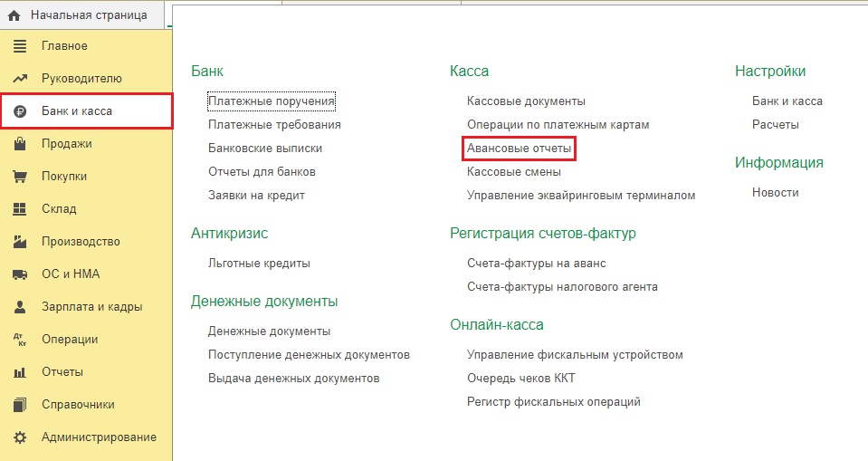
Task: Open Счета-фактуры на аванс link
Action: 536,263
